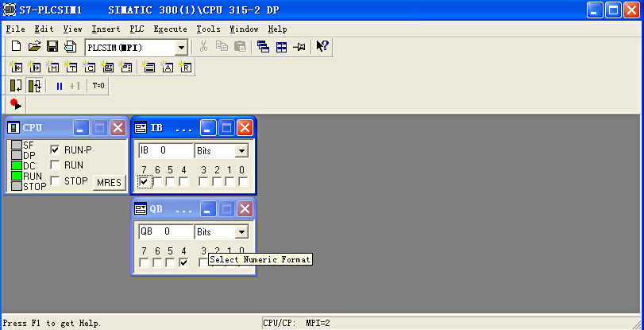Screen dimensions: 644x330
Task: Toggle bit 1 in IB window
Action: [229, 181]
